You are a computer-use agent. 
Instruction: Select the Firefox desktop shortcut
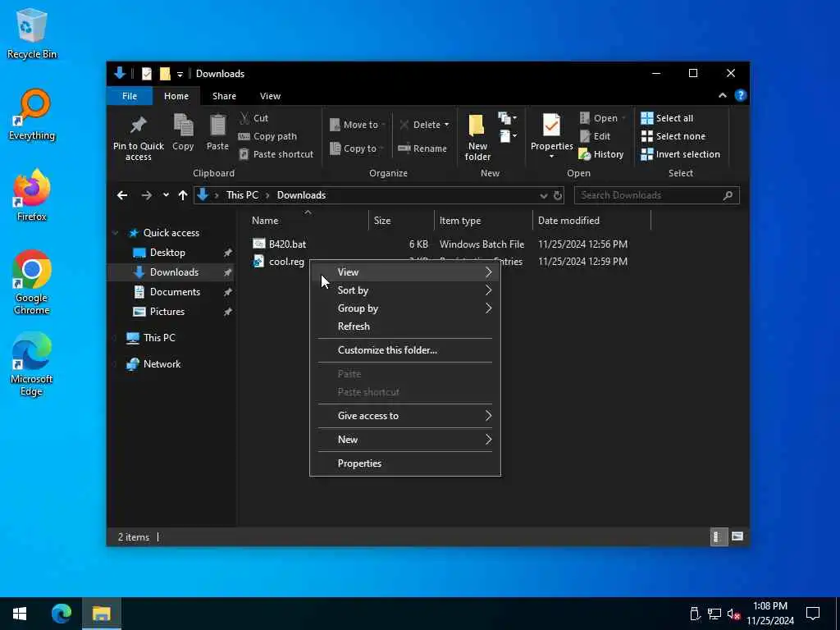point(32,195)
